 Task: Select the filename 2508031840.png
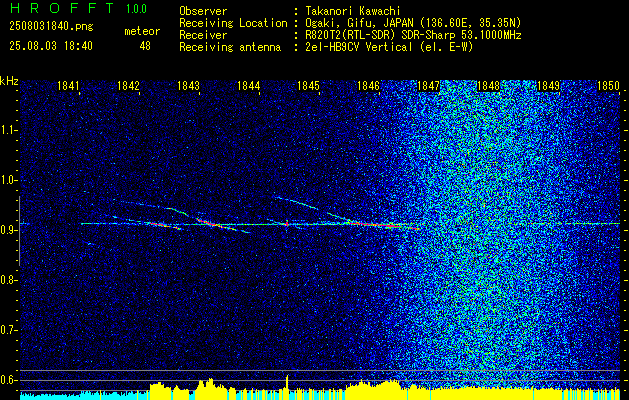51,27
